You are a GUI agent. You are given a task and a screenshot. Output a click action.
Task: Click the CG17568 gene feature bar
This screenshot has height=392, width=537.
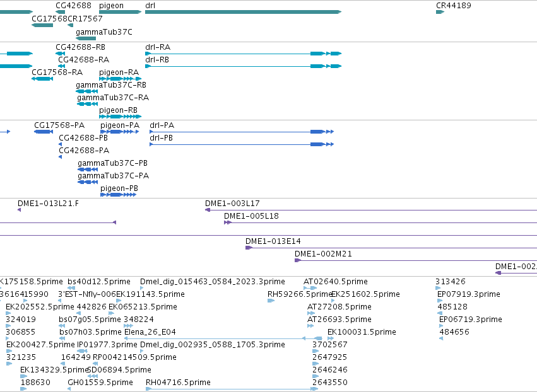pos(42,25)
